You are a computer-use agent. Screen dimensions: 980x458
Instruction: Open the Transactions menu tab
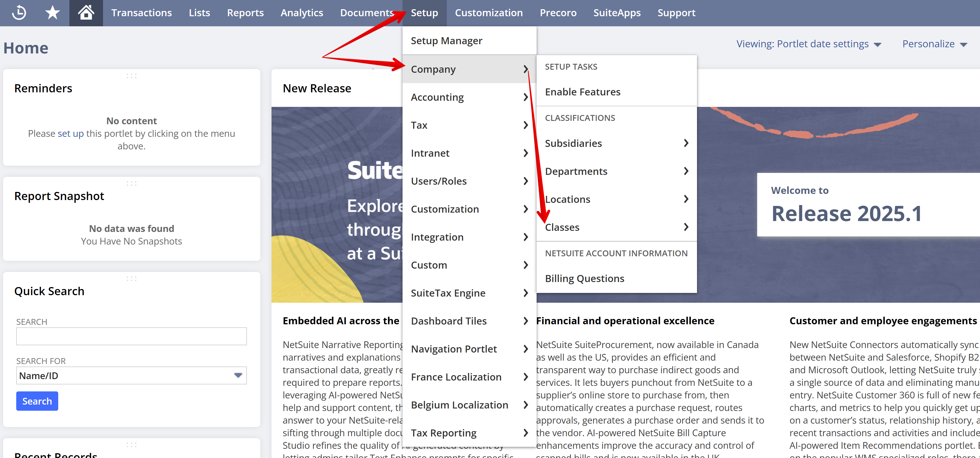pyautogui.click(x=141, y=13)
